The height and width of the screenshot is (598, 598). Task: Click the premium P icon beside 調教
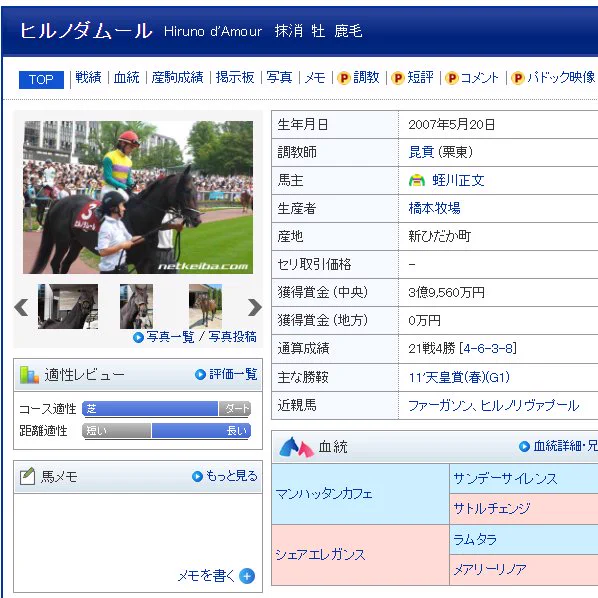[x=344, y=78]
